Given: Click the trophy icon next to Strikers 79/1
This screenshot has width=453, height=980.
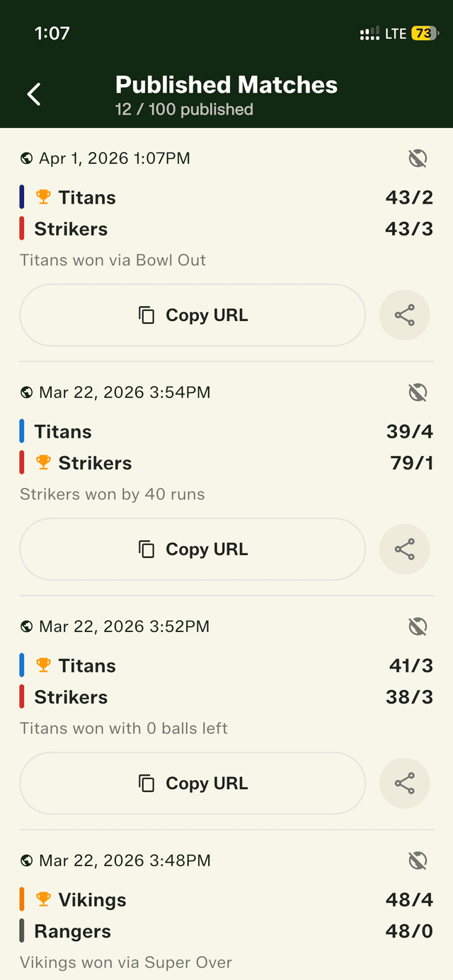Looking at the screenshot, I should [42, 462].
